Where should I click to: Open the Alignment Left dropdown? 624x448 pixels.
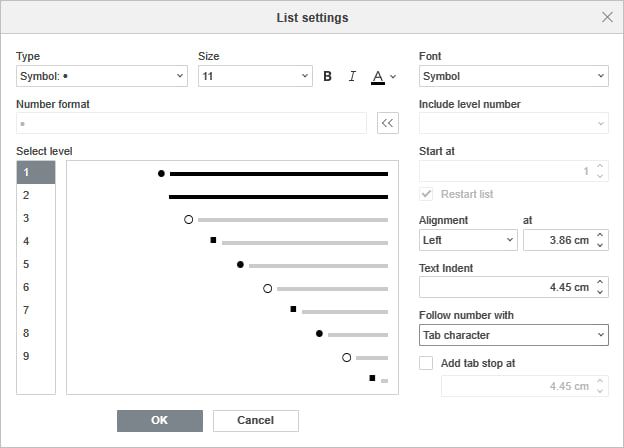click(x=468, y=240)
